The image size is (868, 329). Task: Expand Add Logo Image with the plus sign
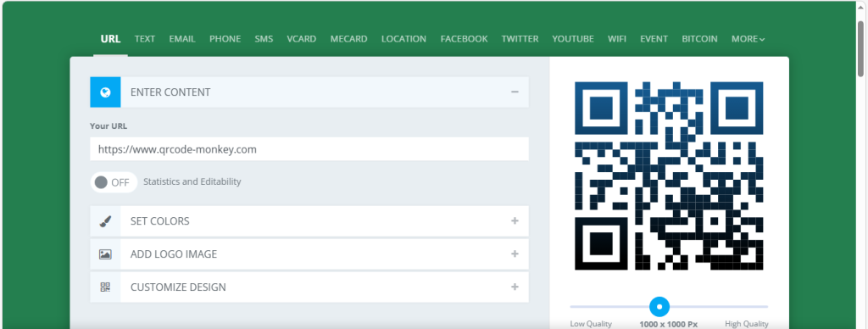click(x=515, y=254)
